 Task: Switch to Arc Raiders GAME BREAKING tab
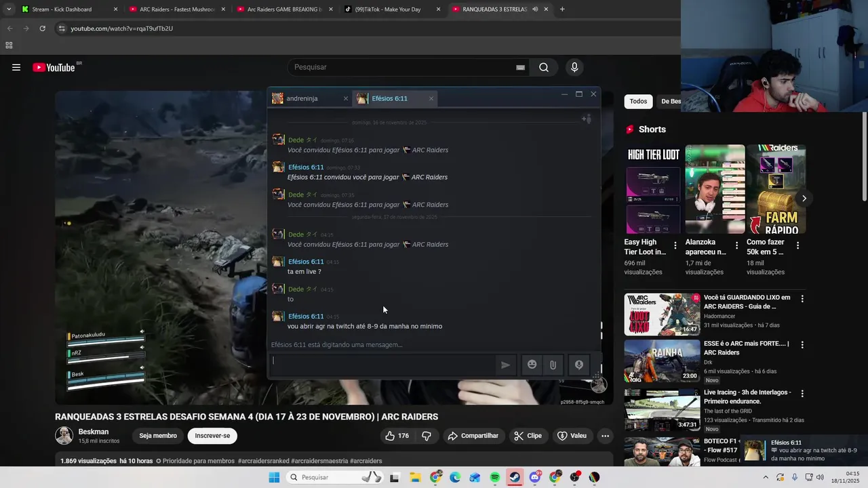click(x=284, y=9)
